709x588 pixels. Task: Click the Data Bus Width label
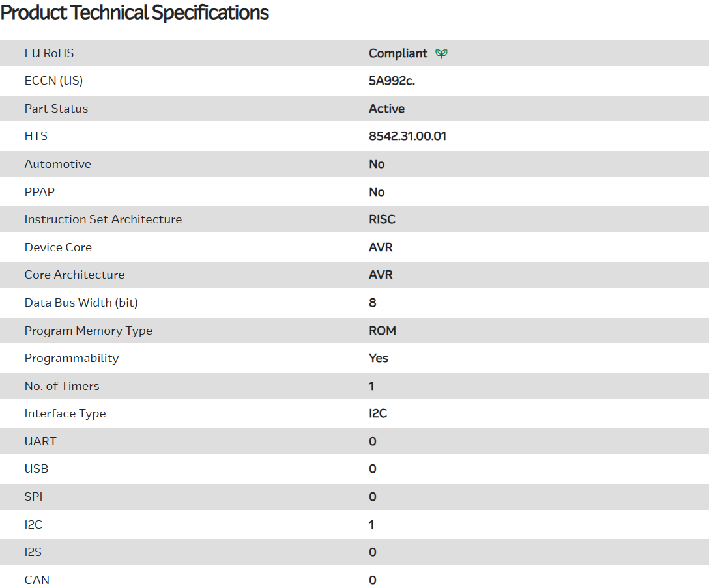[x=81, y=303]
